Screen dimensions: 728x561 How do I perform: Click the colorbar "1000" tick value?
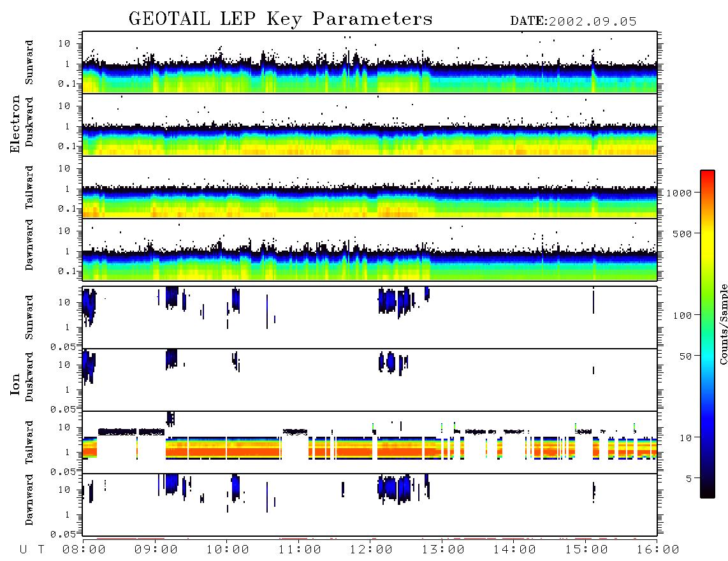(679, 193)
